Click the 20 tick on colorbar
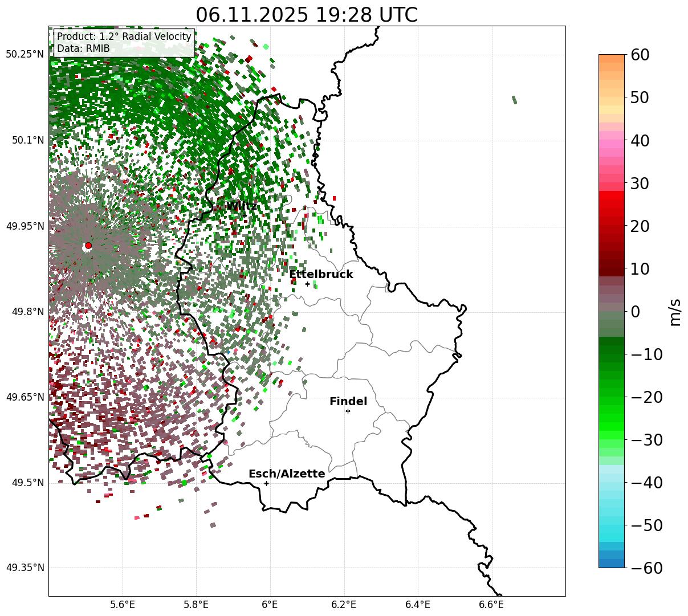Viewport: 688px width, 616px height. pos(641,226)
